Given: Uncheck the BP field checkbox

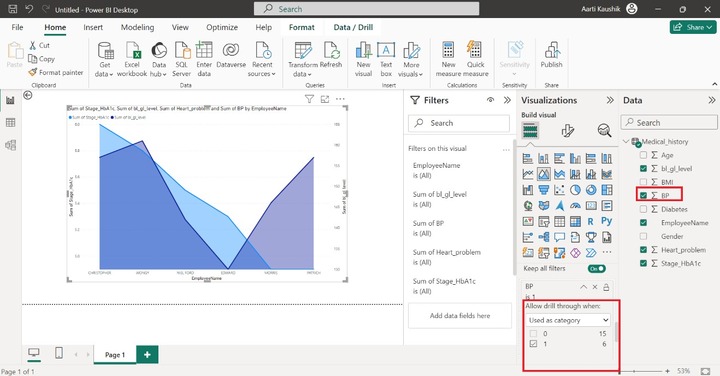Looking at the screenshot, I should (x=643, y=196).
